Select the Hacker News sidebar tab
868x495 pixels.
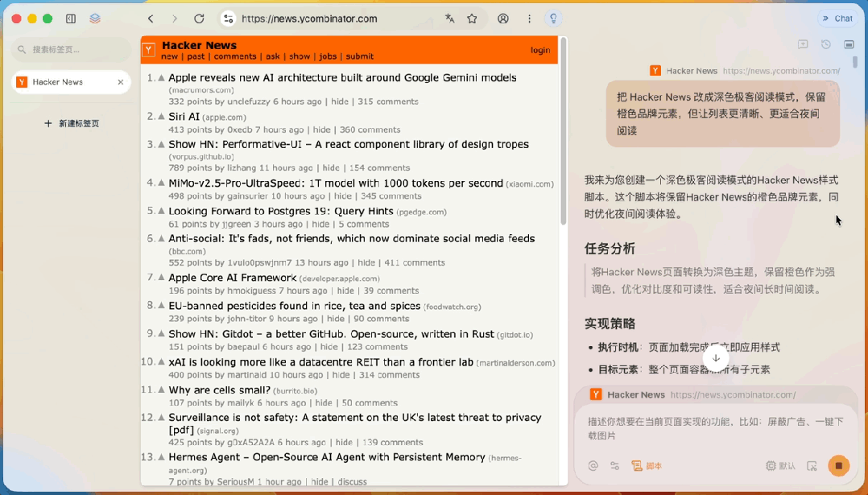pyautogui.click(x=71, y=82)
